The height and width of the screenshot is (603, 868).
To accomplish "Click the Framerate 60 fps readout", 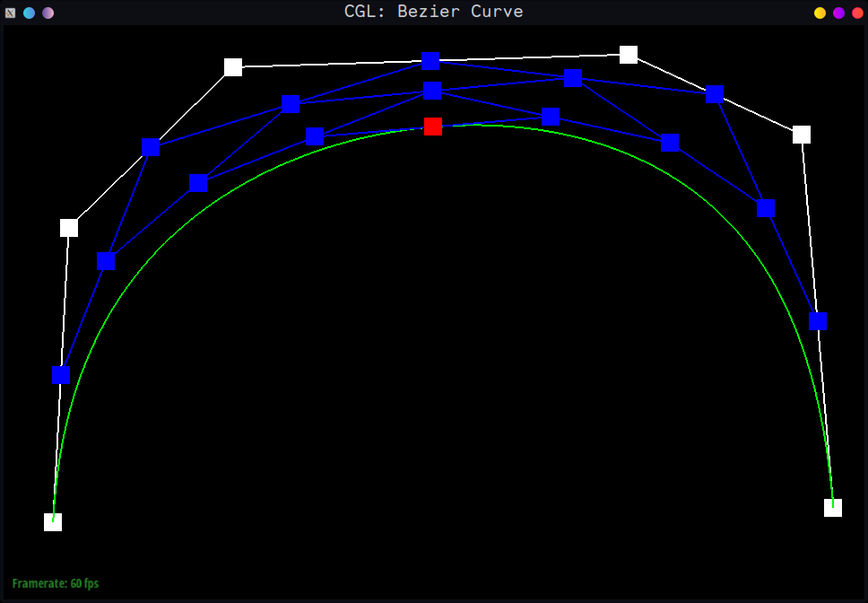I will pos(56,584).
